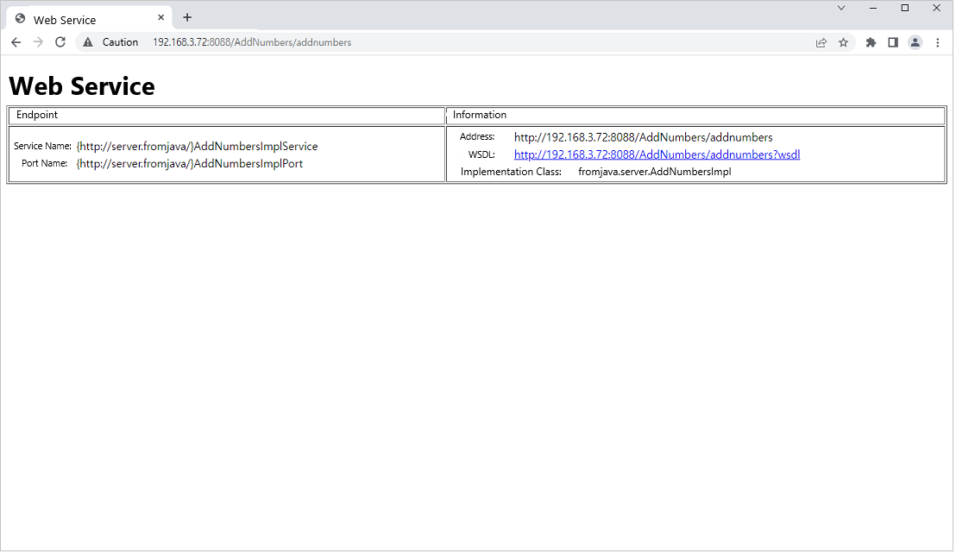Click the Address value in Information panel
Image resolution: width=956 pixels, height=560 pixels.
(642, 136)
